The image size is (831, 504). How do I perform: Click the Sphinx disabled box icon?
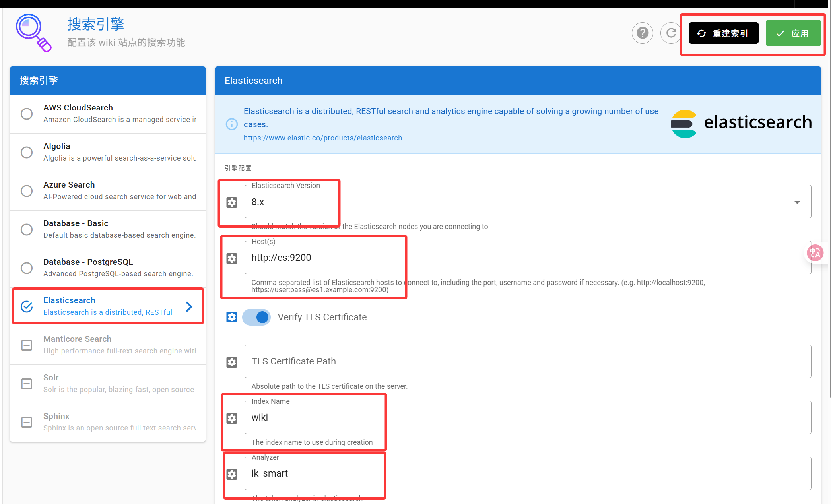27,422
